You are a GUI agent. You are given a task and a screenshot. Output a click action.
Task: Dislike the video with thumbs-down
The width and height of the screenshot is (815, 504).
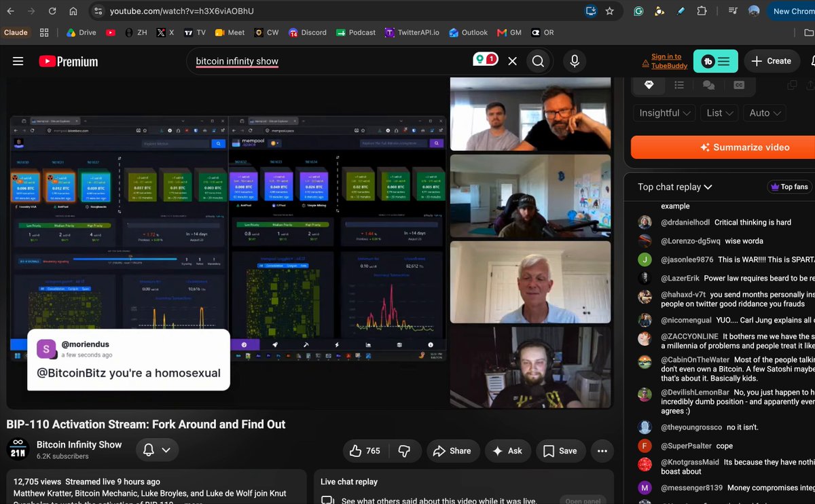[x=404, y=450]
